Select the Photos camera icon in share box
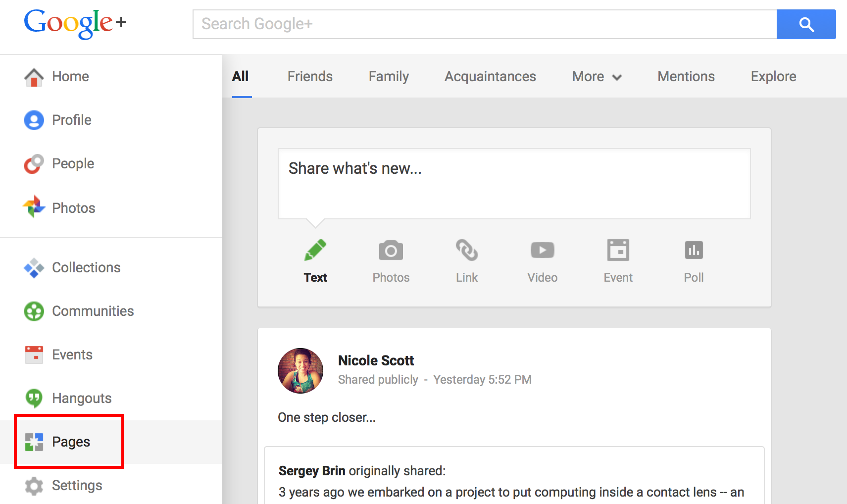Screen dimensions: 847x504 coord(391,251)
